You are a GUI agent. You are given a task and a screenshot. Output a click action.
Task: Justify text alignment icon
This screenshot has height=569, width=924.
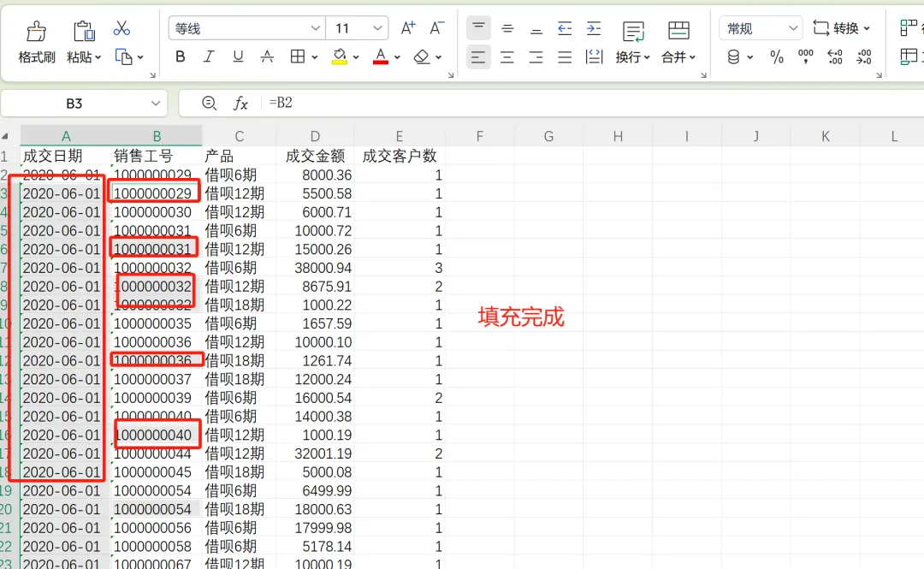tap(565, 57)
